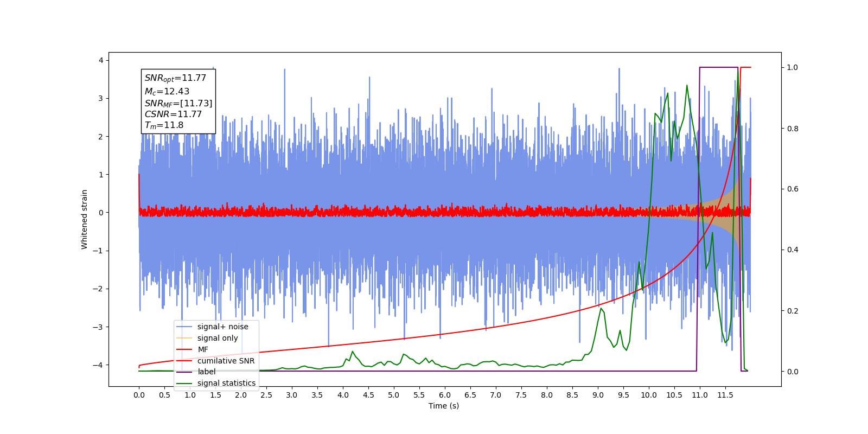Click the x-axis tick label 1.0
Screen dimensions: 868x434
coord(190,395)
